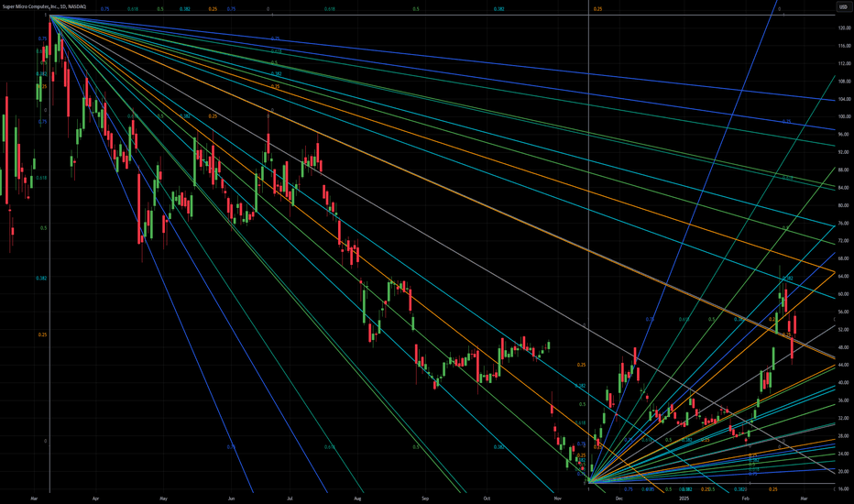Click the Oct label on time axis
The image size is (854, 504).
pos(487,499)
